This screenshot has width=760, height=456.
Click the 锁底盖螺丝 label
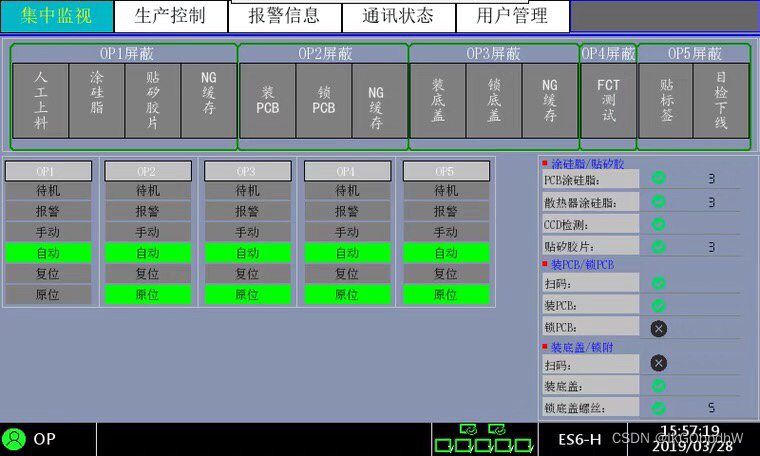(591, 408)
